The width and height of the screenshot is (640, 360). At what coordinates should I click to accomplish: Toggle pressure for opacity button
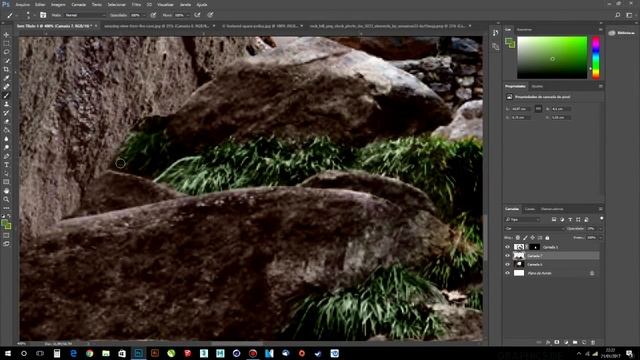coord(153,15)
